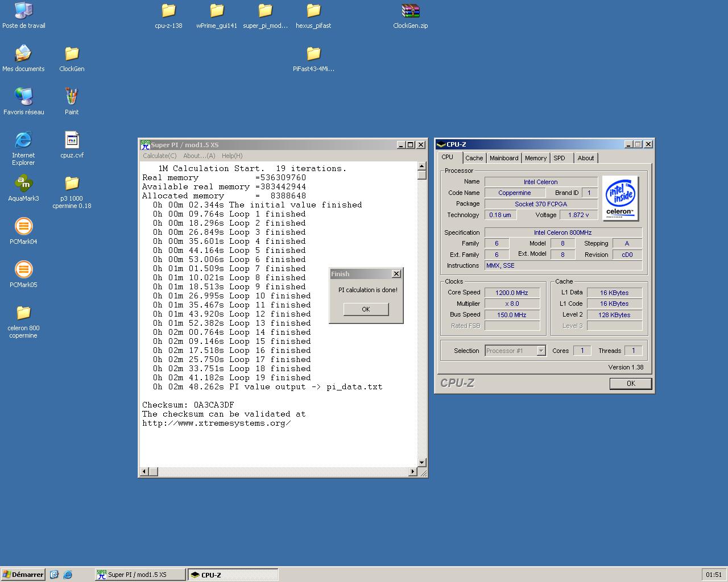The width and height of the screenshot is (728, 582).
Task: Open Paint desktop shortcut
Action: tap(72, 102)
